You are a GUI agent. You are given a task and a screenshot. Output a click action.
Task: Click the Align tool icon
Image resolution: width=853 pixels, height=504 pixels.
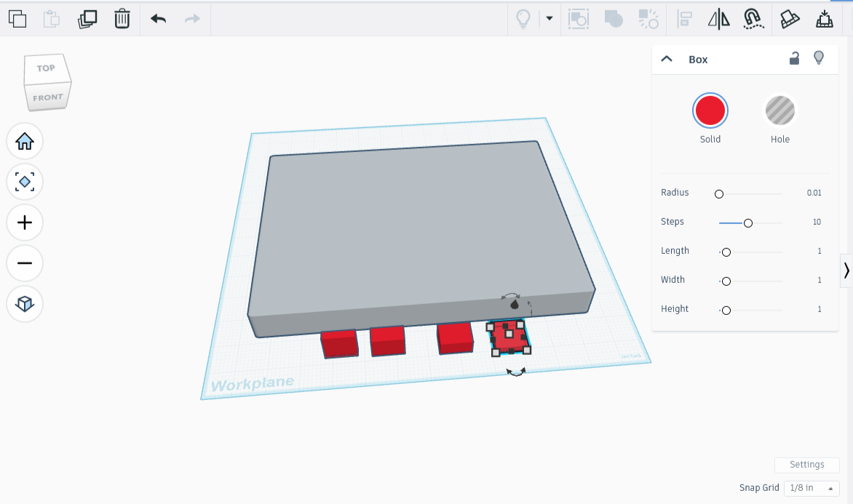coord(684,19)
